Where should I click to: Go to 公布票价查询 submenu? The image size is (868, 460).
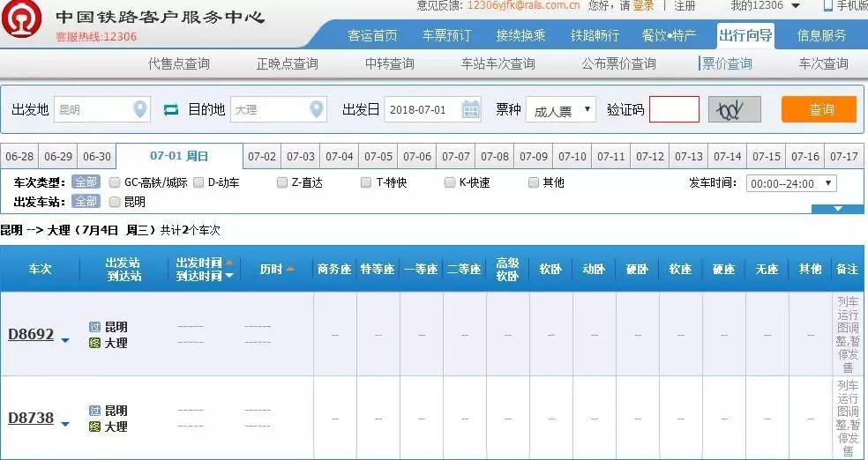[619, 64]
